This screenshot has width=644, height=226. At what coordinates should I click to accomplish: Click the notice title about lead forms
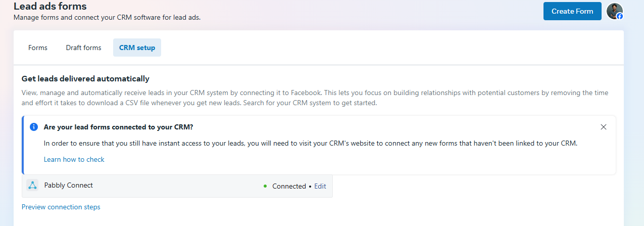click(118, 127)
